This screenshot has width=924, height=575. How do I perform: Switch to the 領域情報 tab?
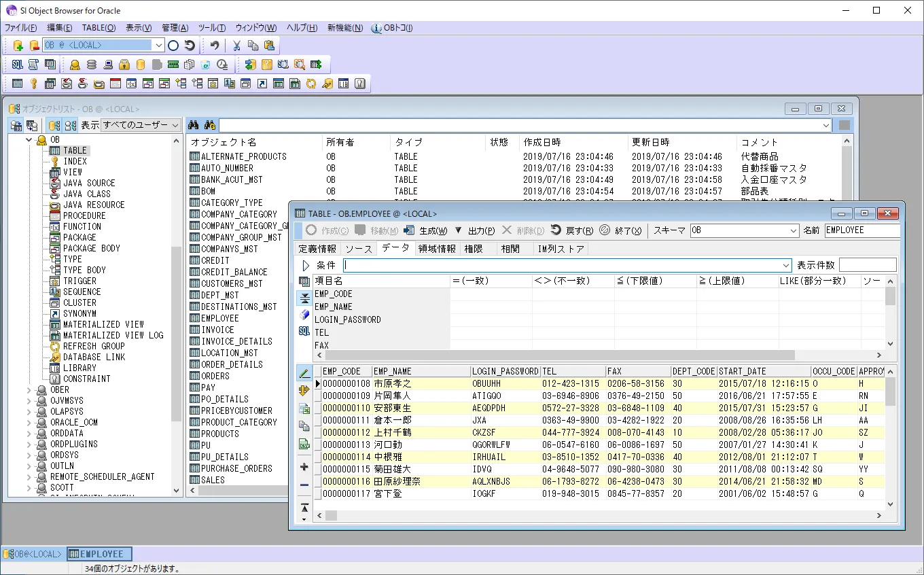coord(438,249)
